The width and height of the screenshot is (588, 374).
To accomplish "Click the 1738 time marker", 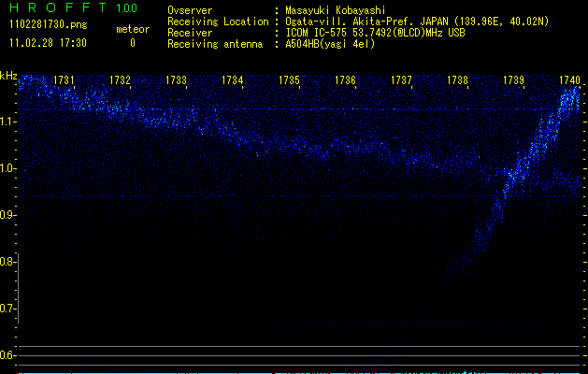I will 457,81.
